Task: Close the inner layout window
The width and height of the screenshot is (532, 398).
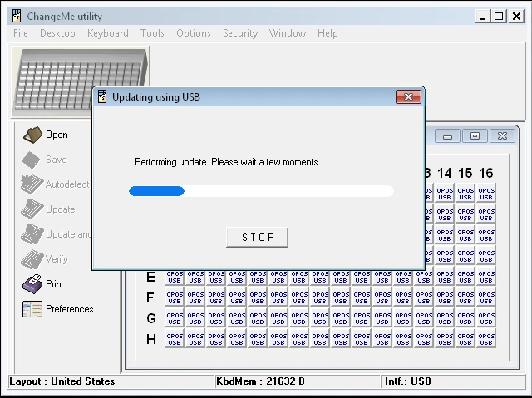Action: [x=502, y=136]
